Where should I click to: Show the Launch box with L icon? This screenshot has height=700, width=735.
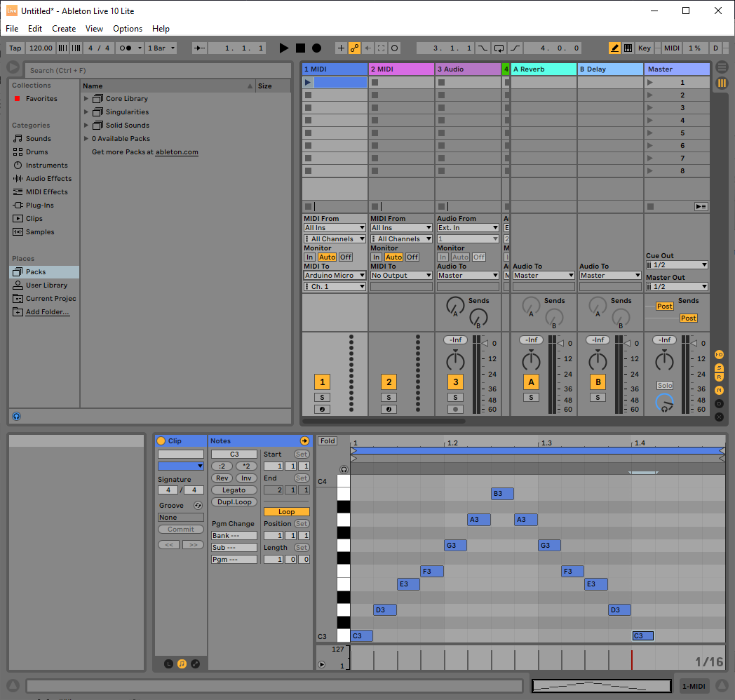click(169, 664)
